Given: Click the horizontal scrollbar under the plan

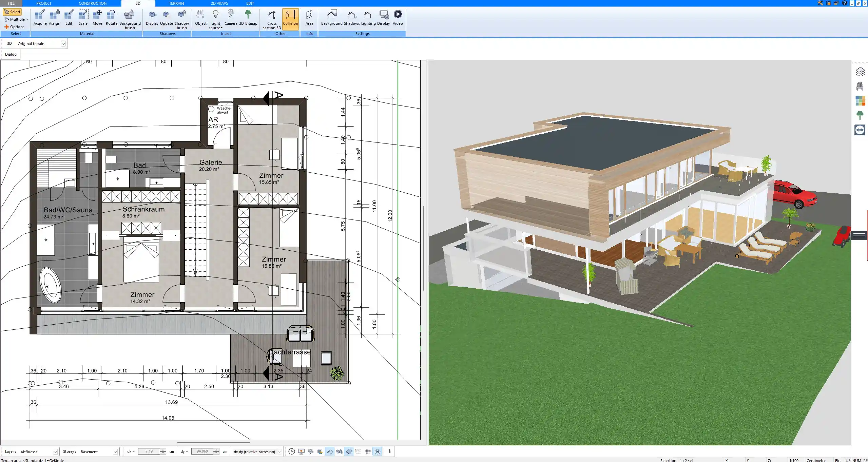Looking at the screenshot, I should (x=213, y=442).
